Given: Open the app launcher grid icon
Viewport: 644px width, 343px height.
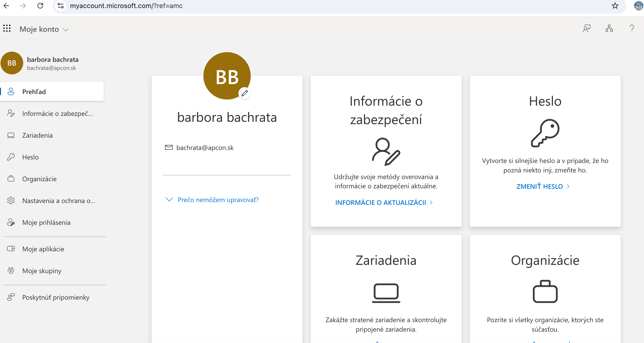Looking at the screenshot, I should (x=7, y=28).
